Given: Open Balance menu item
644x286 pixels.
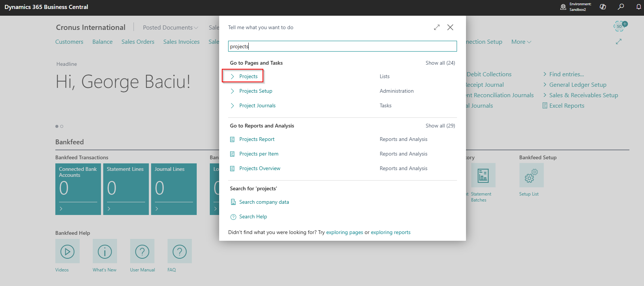Looking at the screenshot, I should point(102,41).
